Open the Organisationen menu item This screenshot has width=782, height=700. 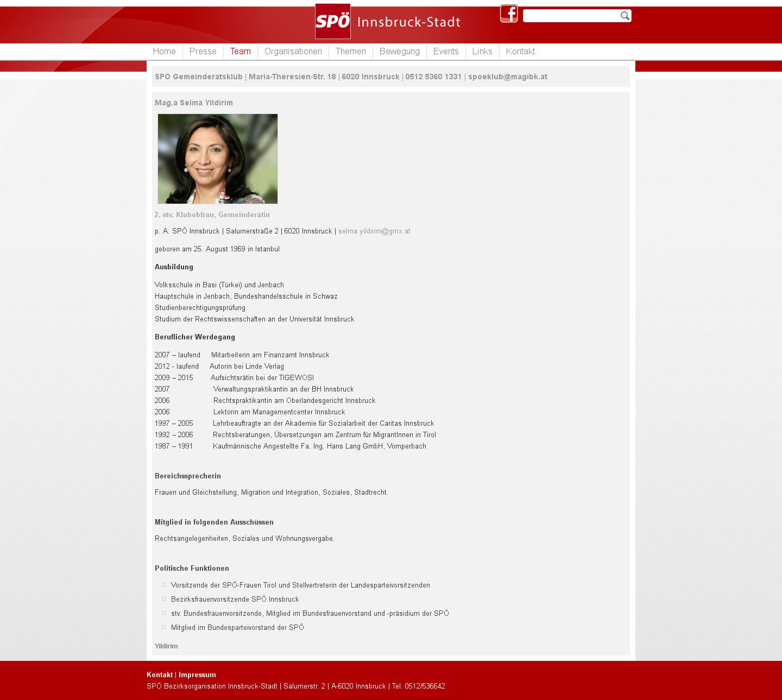(x=293, y=51)
